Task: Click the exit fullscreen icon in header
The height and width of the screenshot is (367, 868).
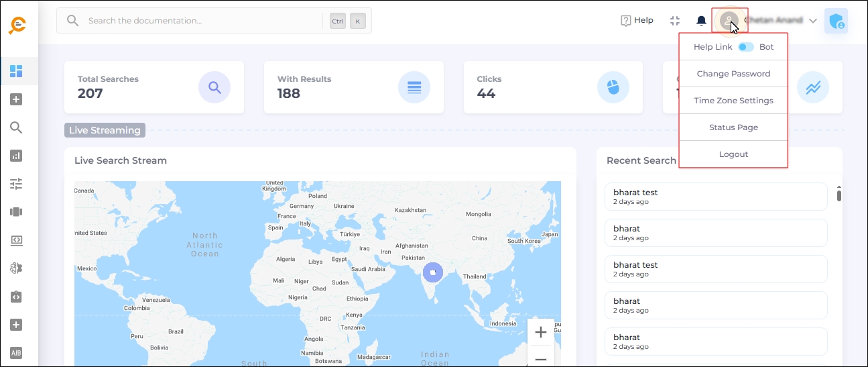Action: pyautogui.click(x=675, y=21)
